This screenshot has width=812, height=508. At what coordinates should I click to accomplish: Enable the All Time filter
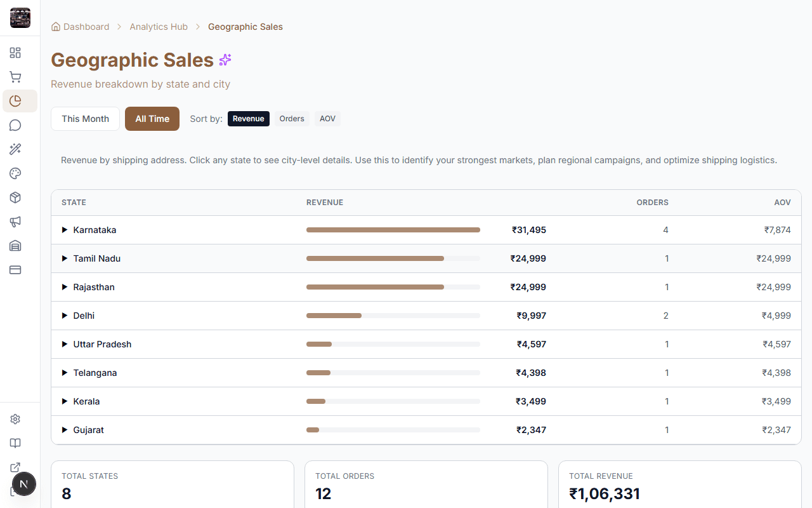(x=152, y=118)
